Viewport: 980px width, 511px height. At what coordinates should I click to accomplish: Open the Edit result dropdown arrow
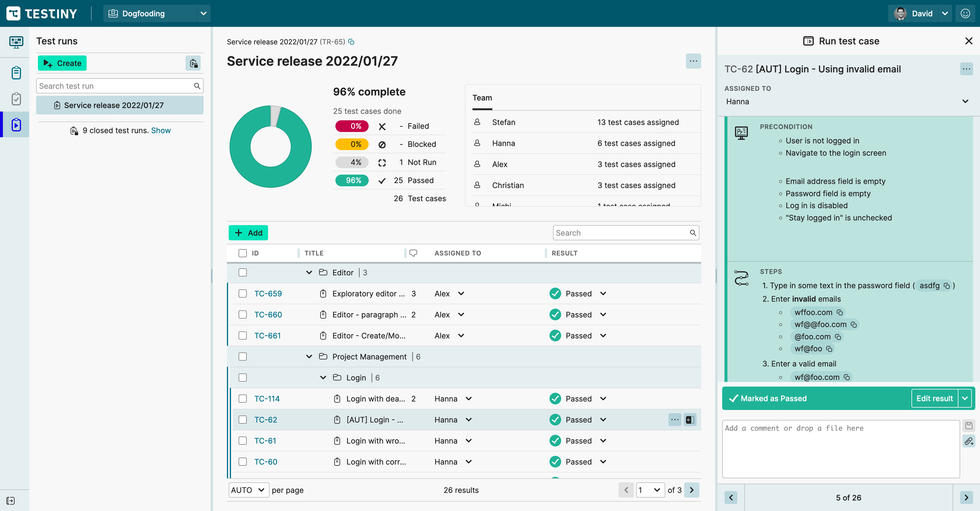(965, 398)
